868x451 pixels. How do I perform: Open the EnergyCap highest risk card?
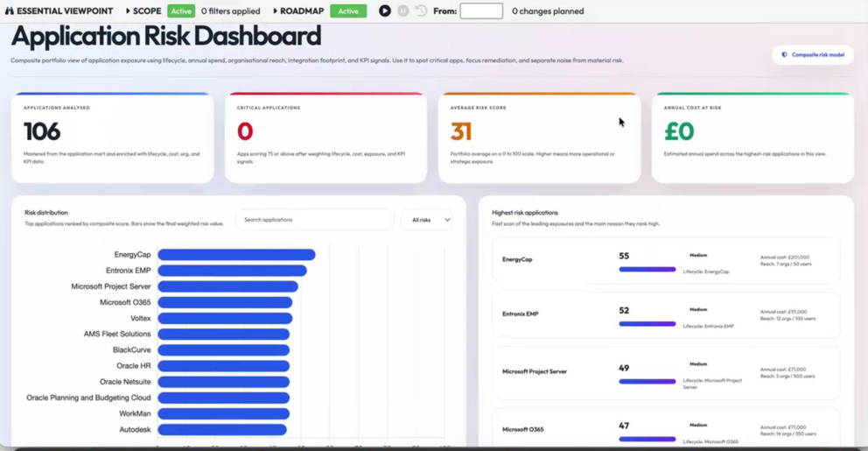[665, 261]
